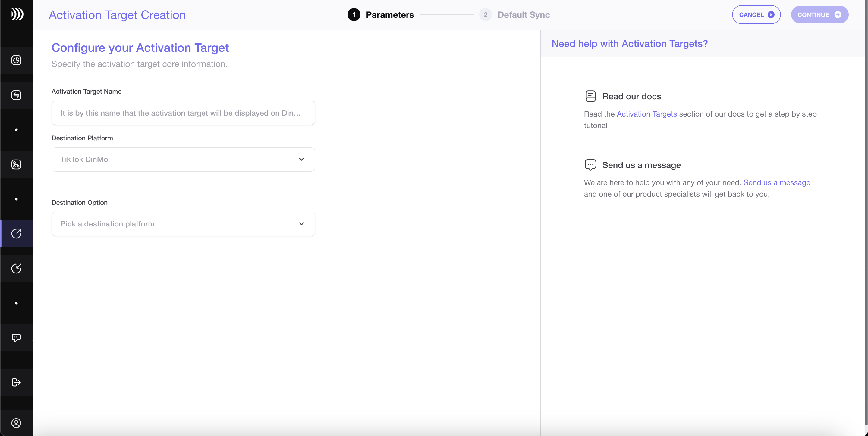Click the 'Destination Option' label
Viewport: 868px width, 436px height.
point(80,202)
